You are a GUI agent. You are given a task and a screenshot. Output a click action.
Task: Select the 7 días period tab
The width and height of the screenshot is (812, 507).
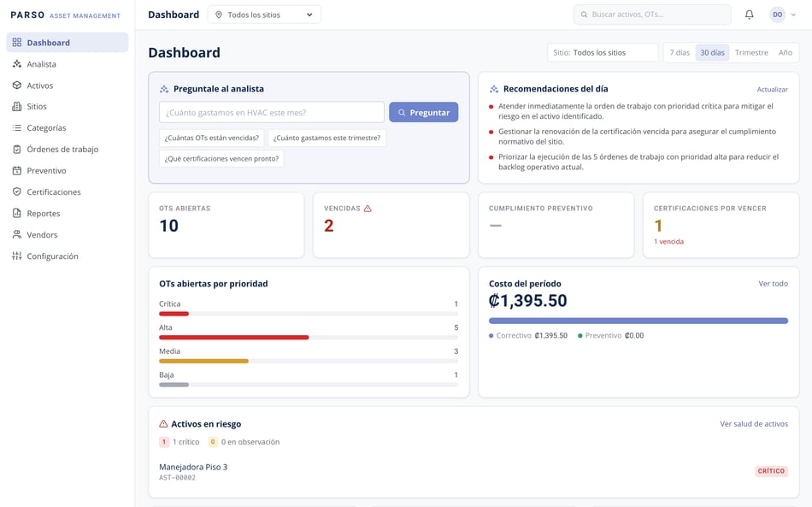click(x=680, y=52)
